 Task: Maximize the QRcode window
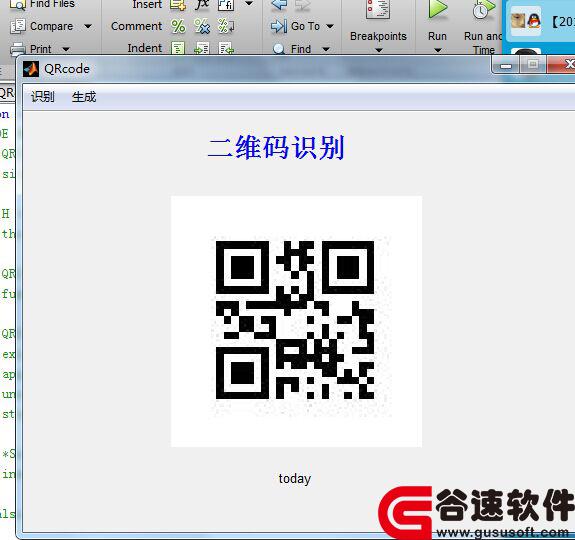point(533,65)
